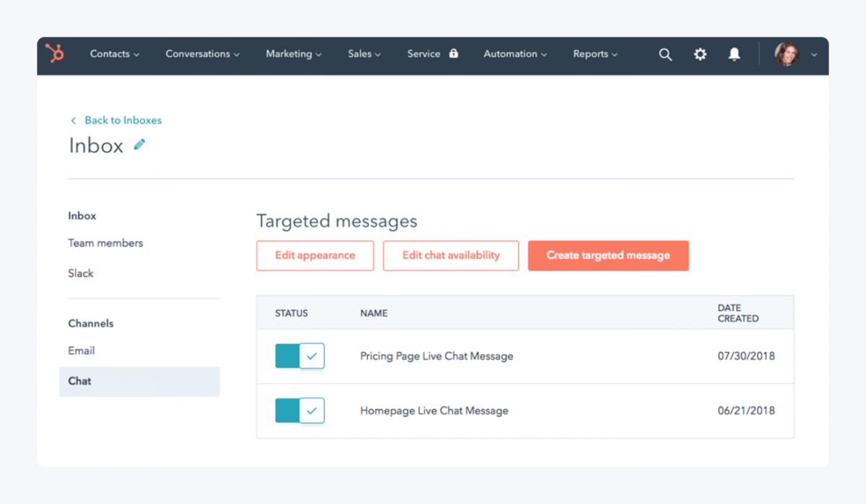Click the back chevron before Back to Inboxes

pos(73,120)
